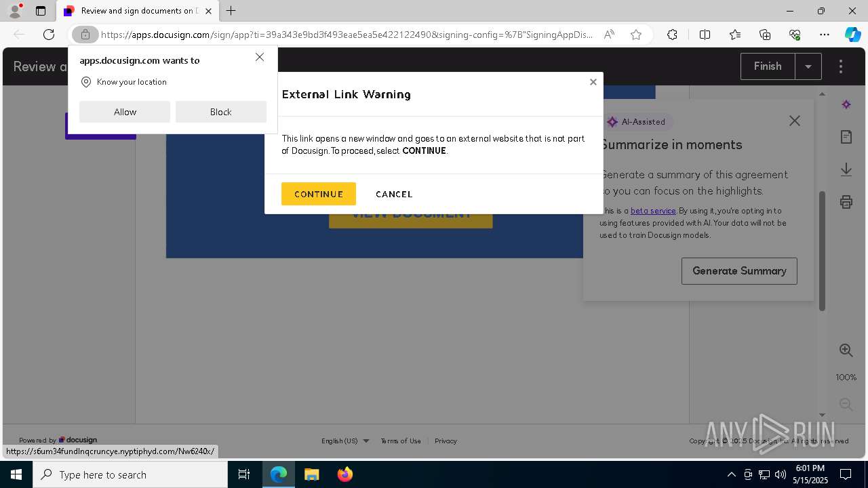Open File Explorer from the taskbar
Viewport: 868px width, 488px height.
(x=311, y=474)
